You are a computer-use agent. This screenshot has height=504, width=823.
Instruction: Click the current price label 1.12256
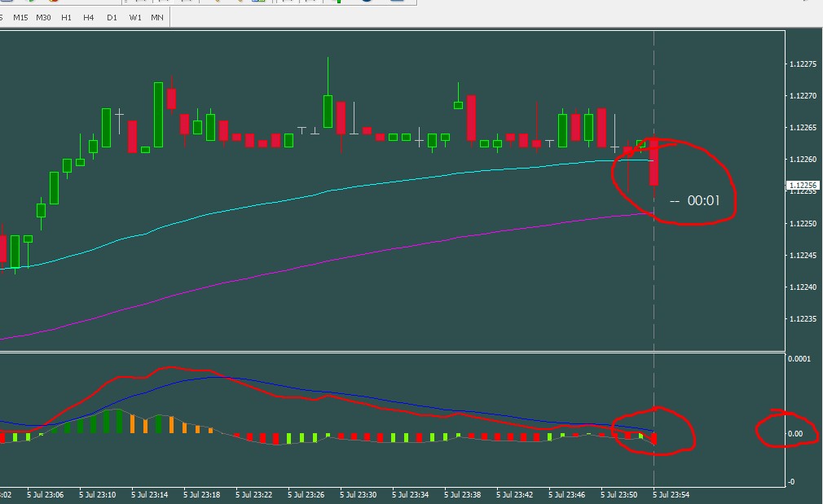click(803, 185)
